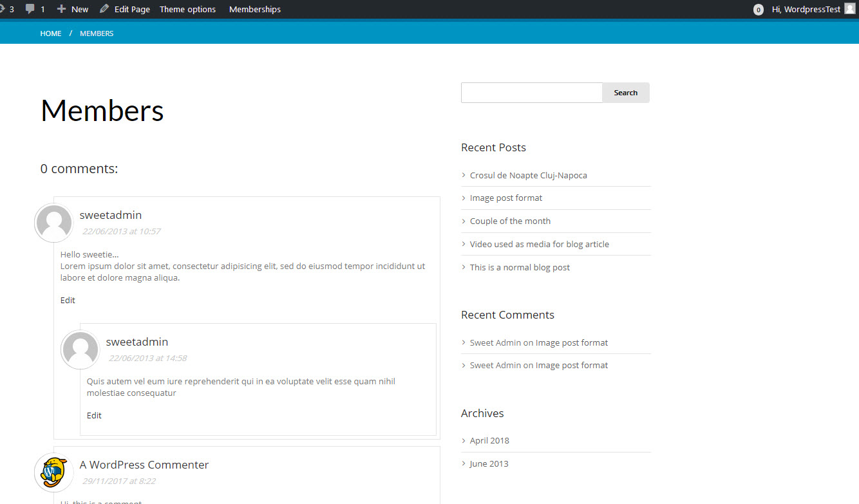Click the plus New icon in admin bar
This screenshot has width=859, height=504.
click(62, 9)
